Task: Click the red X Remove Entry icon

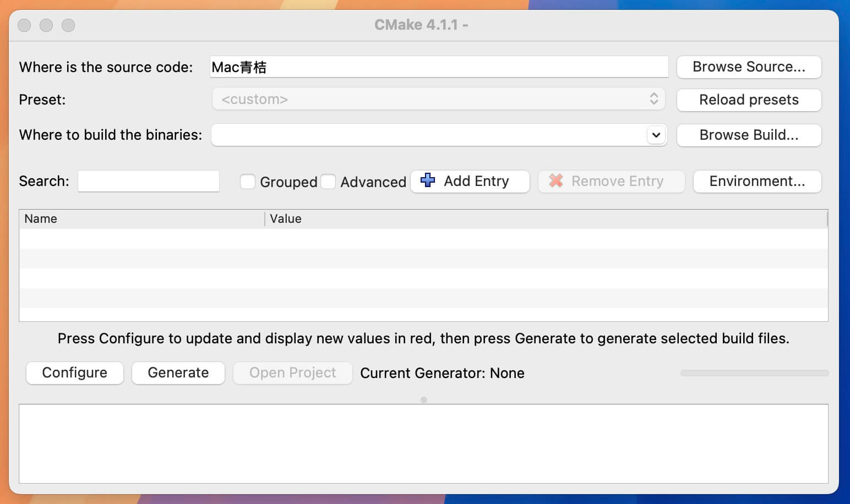Action: point(556,180)
